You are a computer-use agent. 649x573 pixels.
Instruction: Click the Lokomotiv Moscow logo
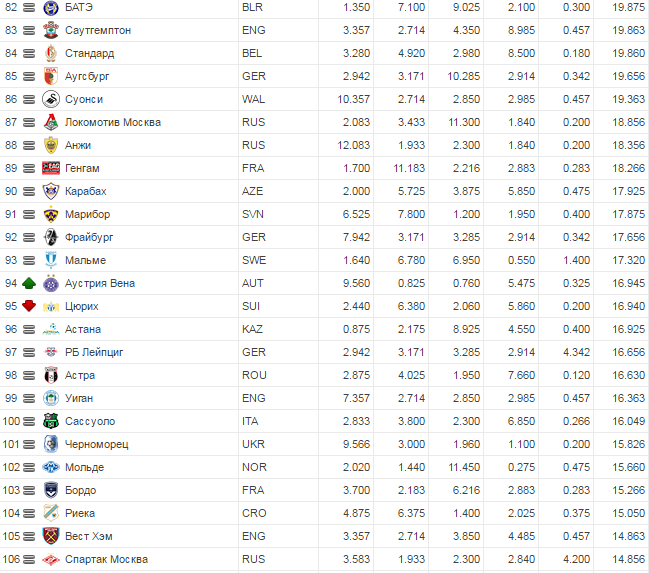tap(51, 122)
